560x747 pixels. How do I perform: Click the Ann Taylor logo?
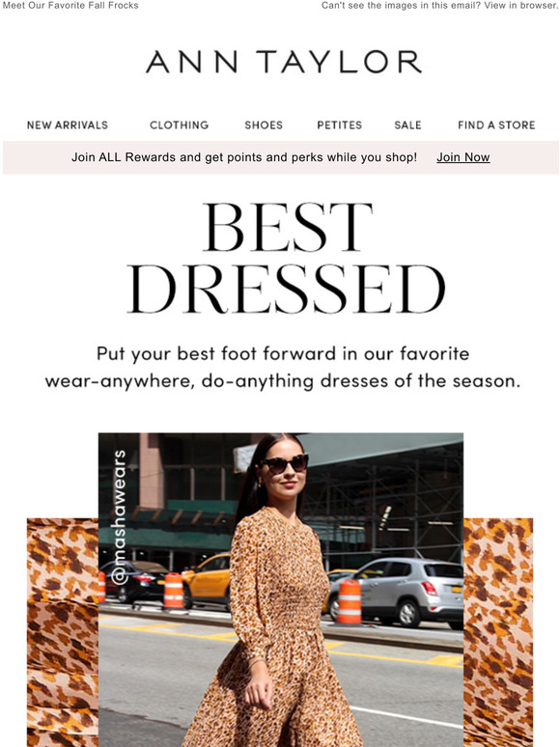(x=284, y=62)
